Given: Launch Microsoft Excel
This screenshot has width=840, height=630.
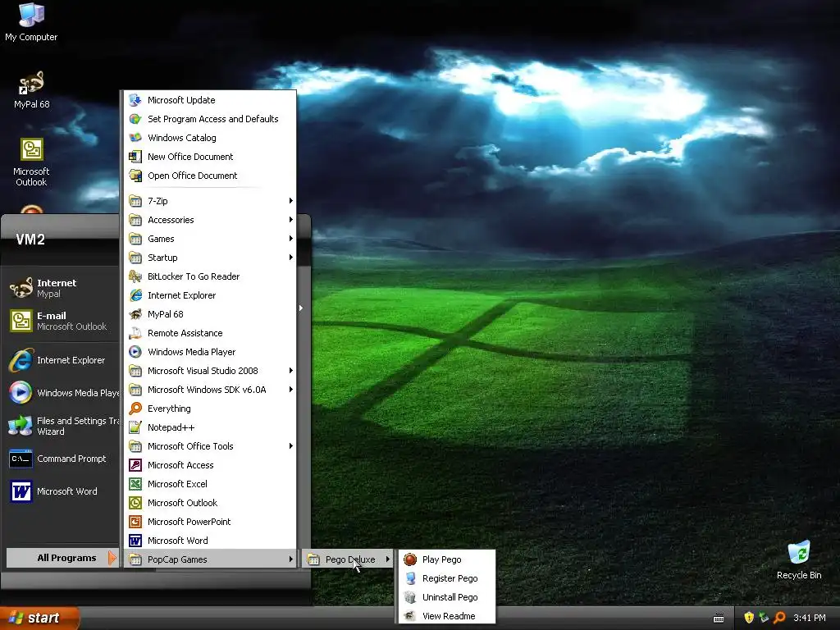Looking at the screenshot, I should click(210, 484).
